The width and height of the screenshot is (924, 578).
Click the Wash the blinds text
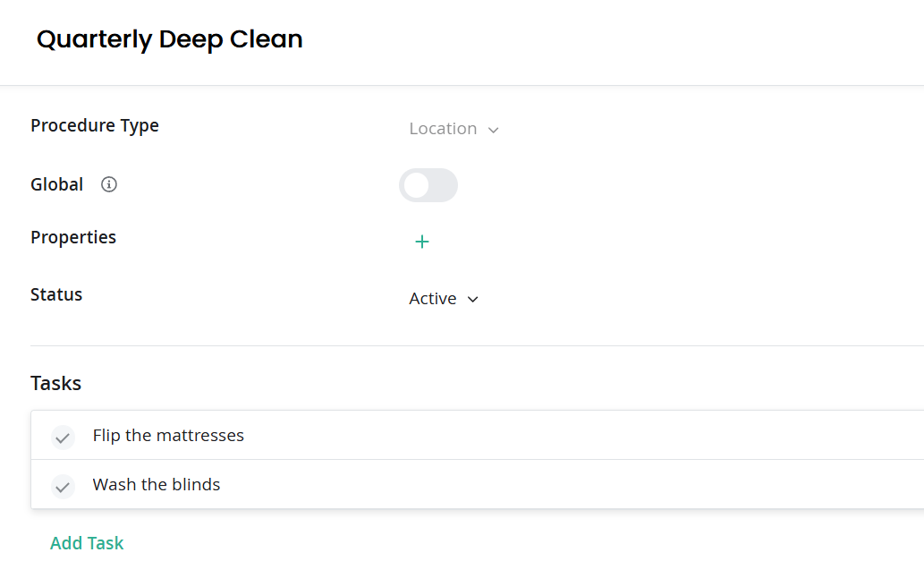157,484
